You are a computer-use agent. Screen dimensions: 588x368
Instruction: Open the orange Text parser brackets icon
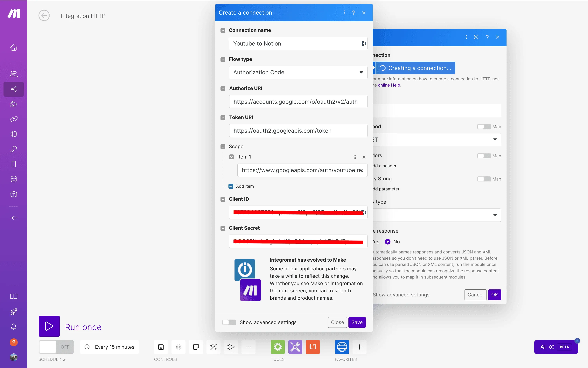(313, 347)
